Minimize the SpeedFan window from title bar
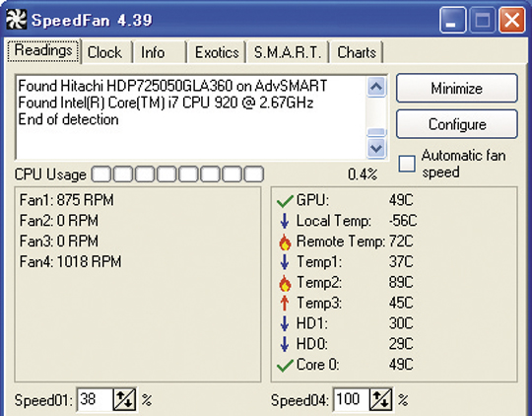 click(x=452, y=21)
